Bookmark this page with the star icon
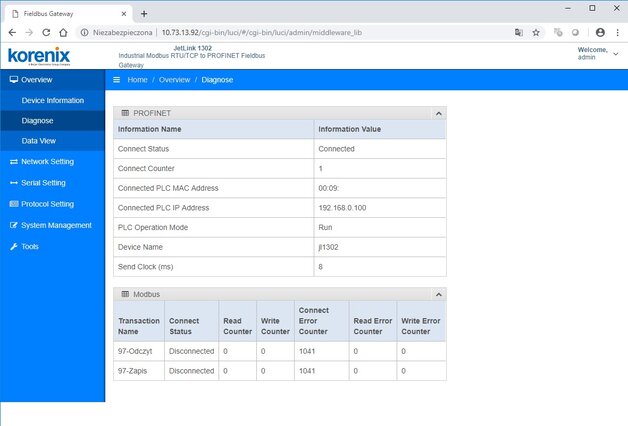 click(536, 32)
